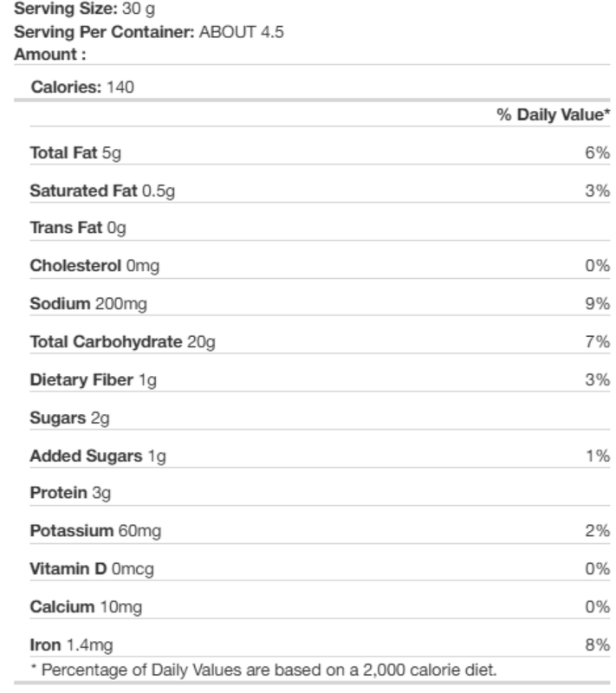This screenshot has width=616, height=693.
Task: Click the Amount heading
Action: tap(50, 55)
